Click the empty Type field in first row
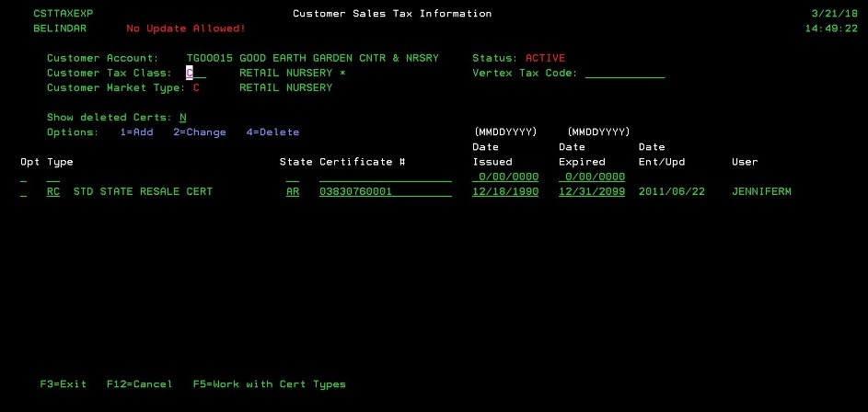 (x=53, y=177)
